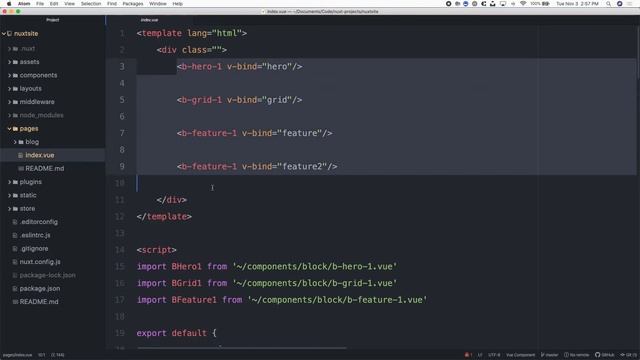Open the Edit menu
This screenshot has width=640, height=360.
54,4
